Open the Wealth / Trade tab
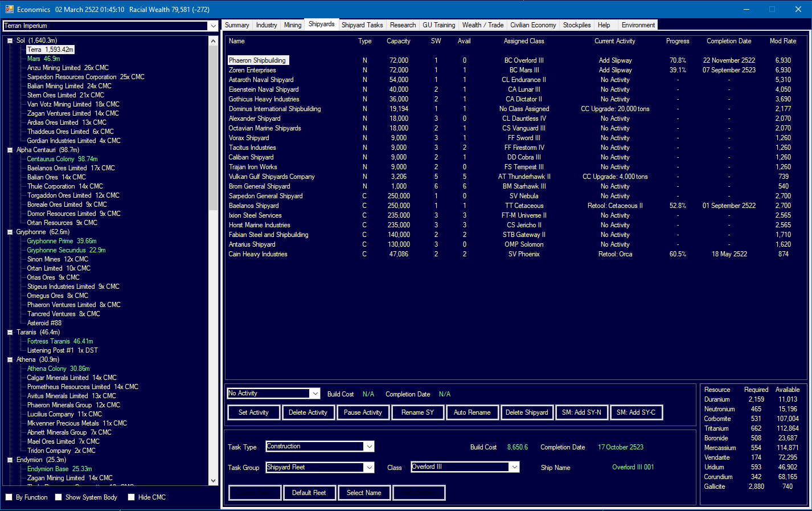 [x=483, y=25]
